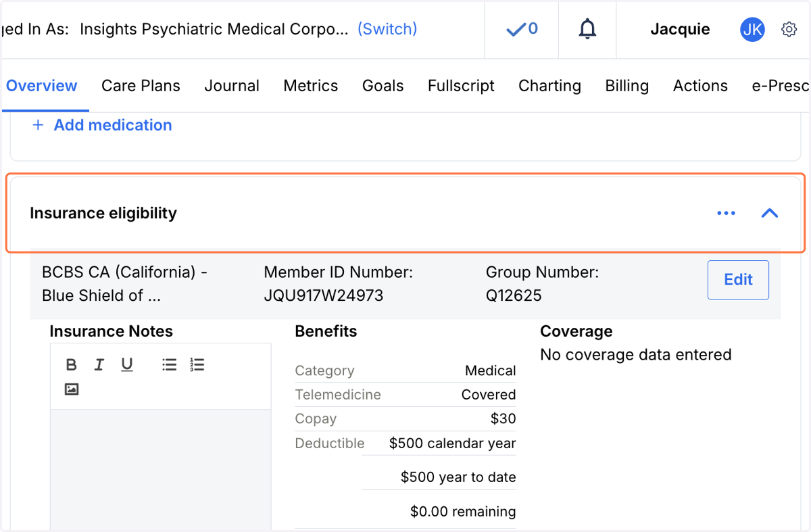This screenshot has height=532, width=811.
Task: Insert image into Insurance Notes
Action: (72, 389)
